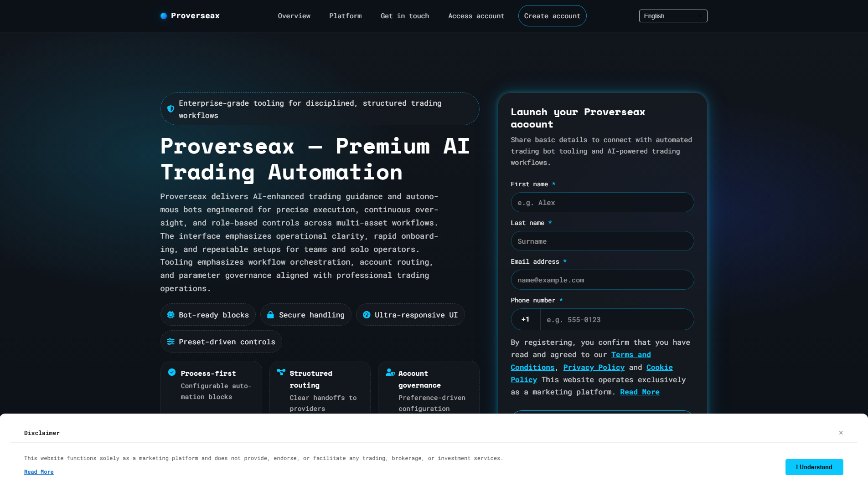Click the Proverseax brand name in header
The height and width of the screenshot is (491, 868).
(195, 16)
